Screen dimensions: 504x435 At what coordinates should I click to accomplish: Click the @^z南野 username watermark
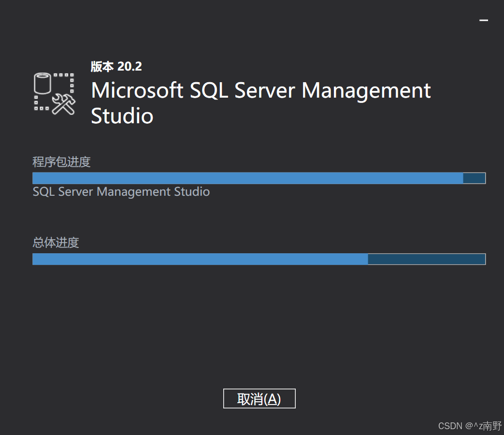point(484,426)
